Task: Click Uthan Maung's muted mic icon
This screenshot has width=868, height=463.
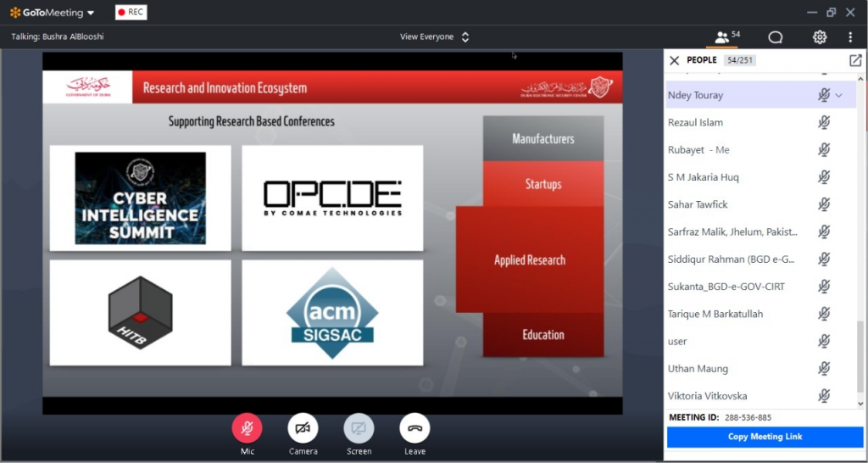Action: click(x=824, y=368)
